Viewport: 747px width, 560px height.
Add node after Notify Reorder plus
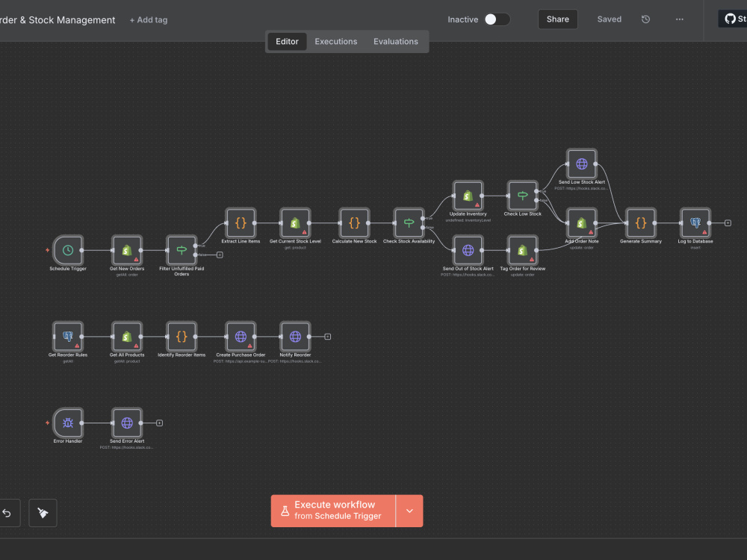pyautogui.click(x=327, y=337)
